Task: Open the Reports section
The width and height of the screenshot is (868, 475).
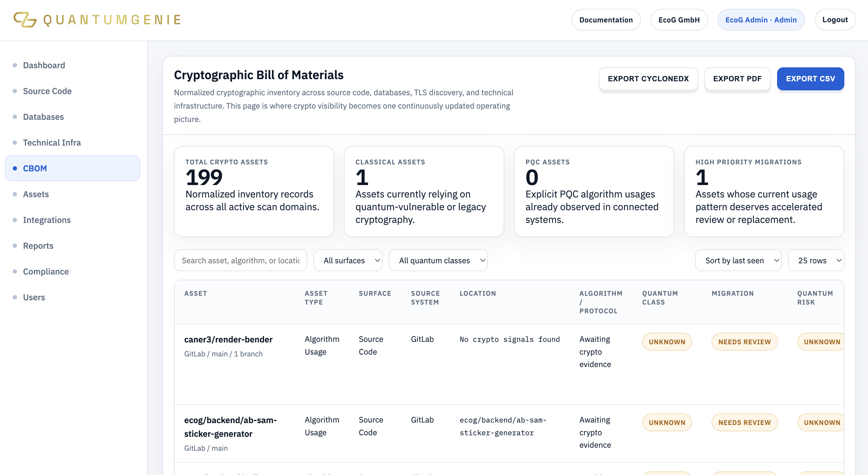Action: tap(38, 246)
